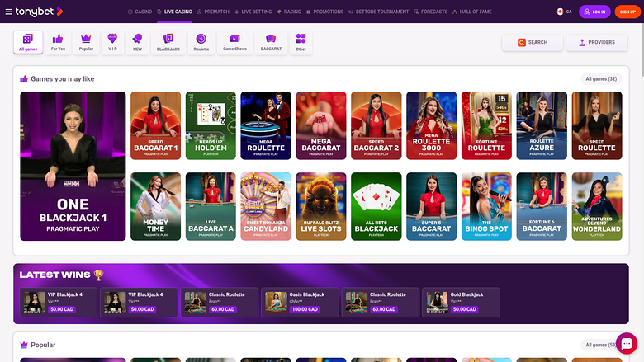Open the live chat bubble
The width and height of the screenshot is (644, 362).
[627, 343]
